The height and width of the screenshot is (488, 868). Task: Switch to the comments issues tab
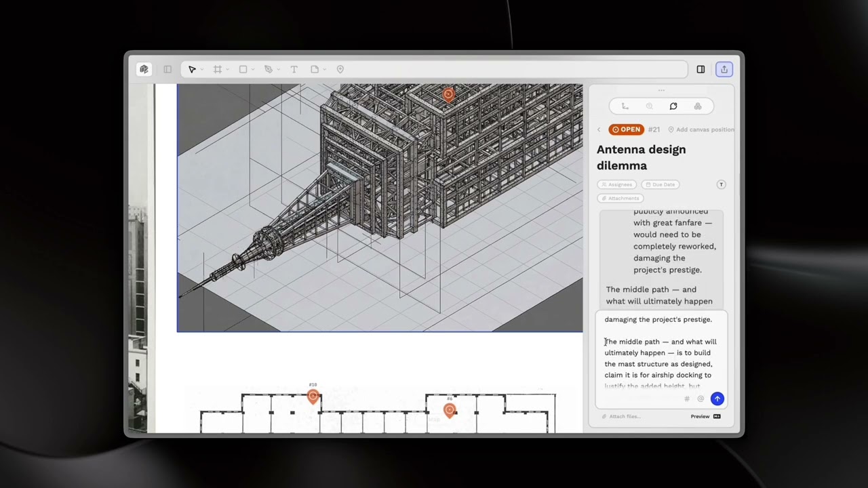tap(673, 106)
